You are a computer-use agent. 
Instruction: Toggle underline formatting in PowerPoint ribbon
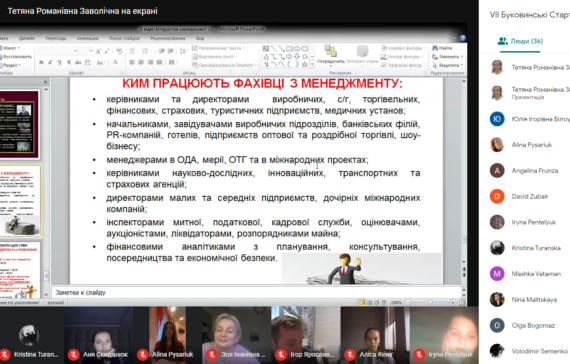click(x=59, y=62)
